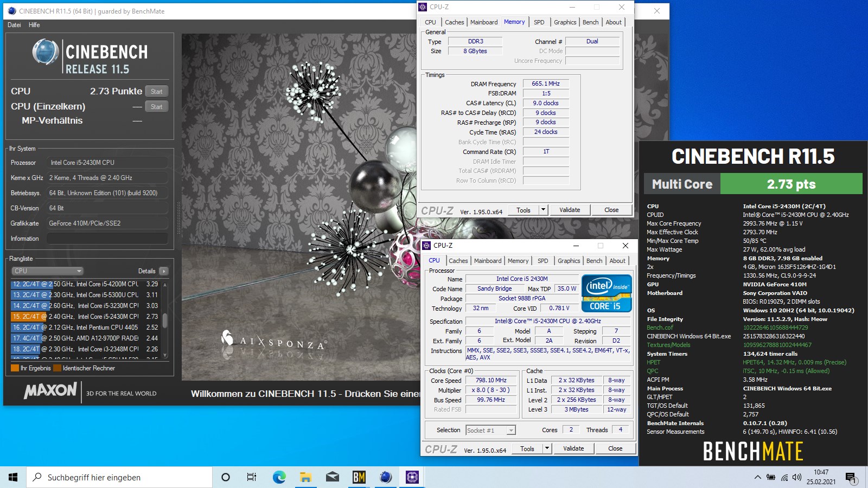Open Windows Start menu
868x488 pixels.
coord(13,477)
